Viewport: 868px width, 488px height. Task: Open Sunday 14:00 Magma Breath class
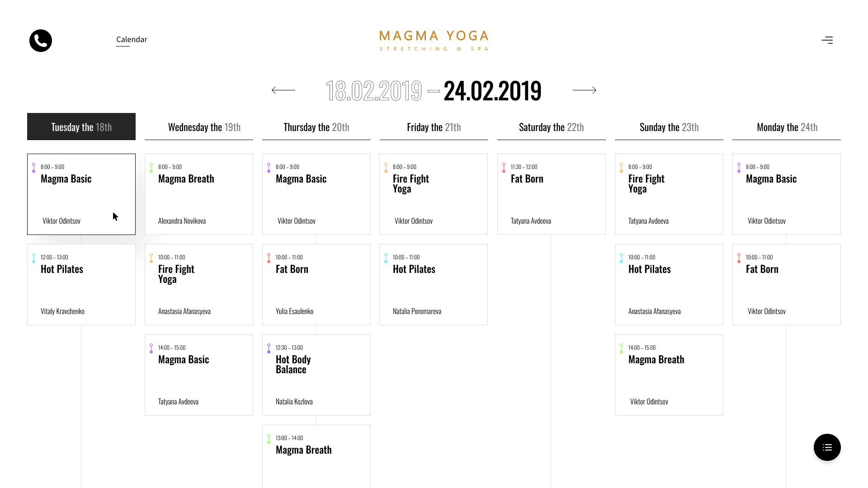[x=669, y=375]
